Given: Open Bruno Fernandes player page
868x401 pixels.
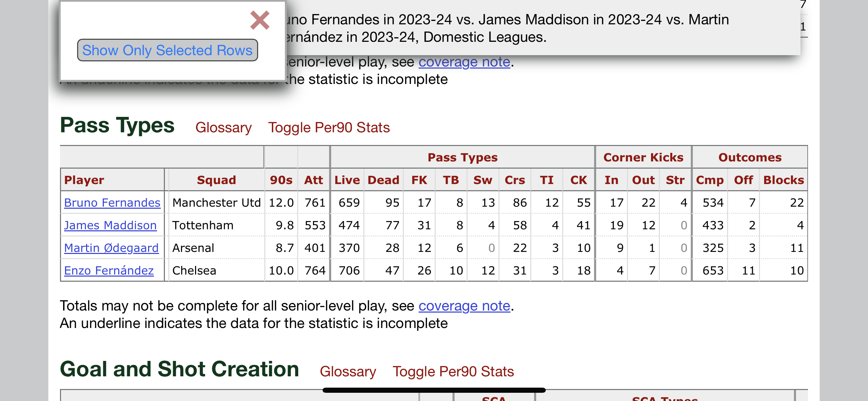Looking at the screenshot, I should [x=112, y=203].
